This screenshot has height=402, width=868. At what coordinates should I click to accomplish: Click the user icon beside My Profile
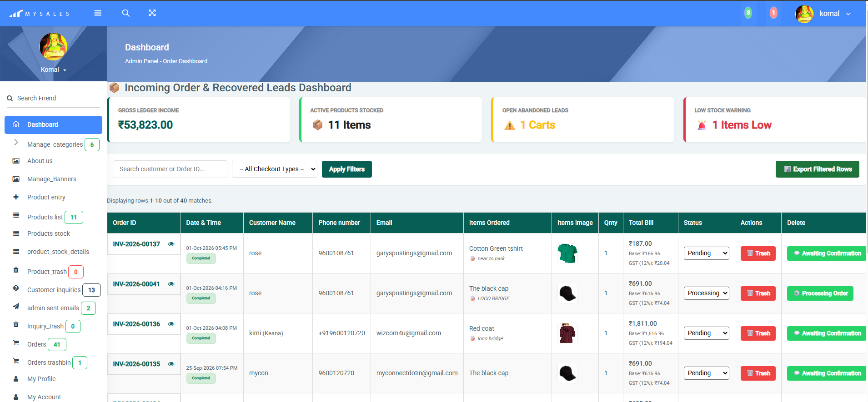coord(16,379)
